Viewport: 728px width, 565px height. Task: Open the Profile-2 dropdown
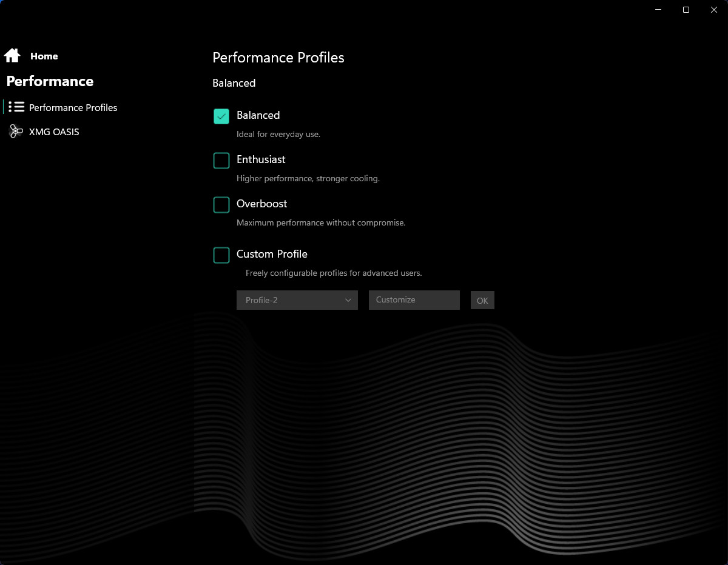297,300
